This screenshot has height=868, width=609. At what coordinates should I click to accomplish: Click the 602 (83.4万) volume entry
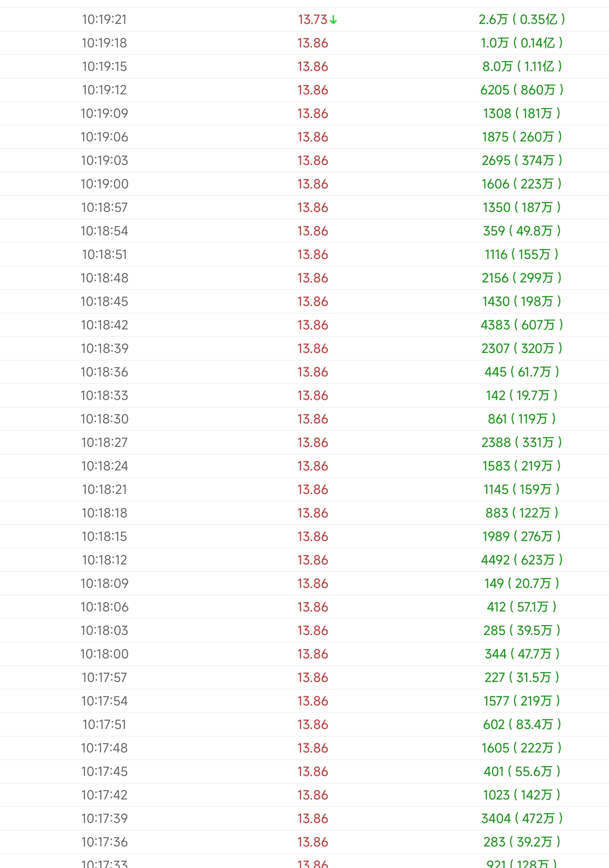click(521, 725)
